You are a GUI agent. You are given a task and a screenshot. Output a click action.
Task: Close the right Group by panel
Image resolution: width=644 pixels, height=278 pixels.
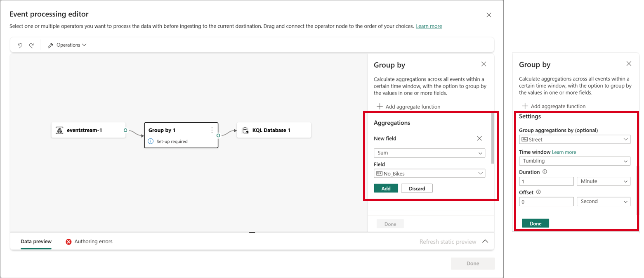pyautogui.click(x=629, y=64)
